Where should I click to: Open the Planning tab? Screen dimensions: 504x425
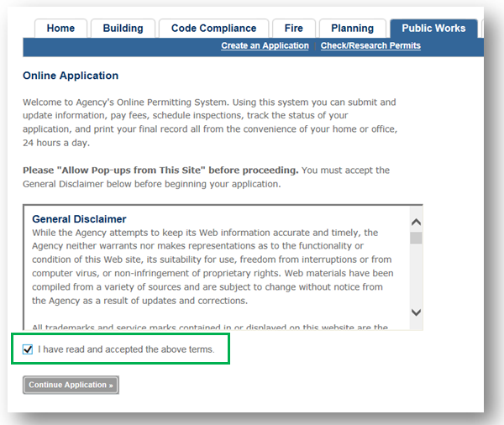point(352,29)
